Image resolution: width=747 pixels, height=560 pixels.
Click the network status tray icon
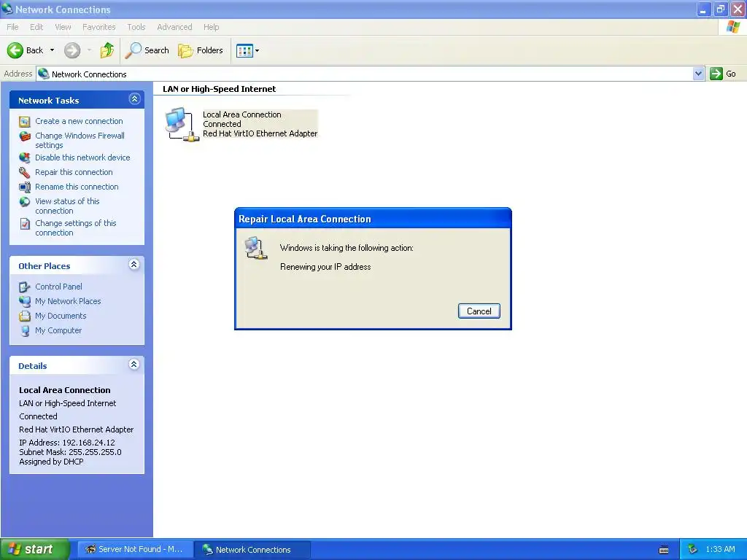pyautogui.click(x=692, y=550)
